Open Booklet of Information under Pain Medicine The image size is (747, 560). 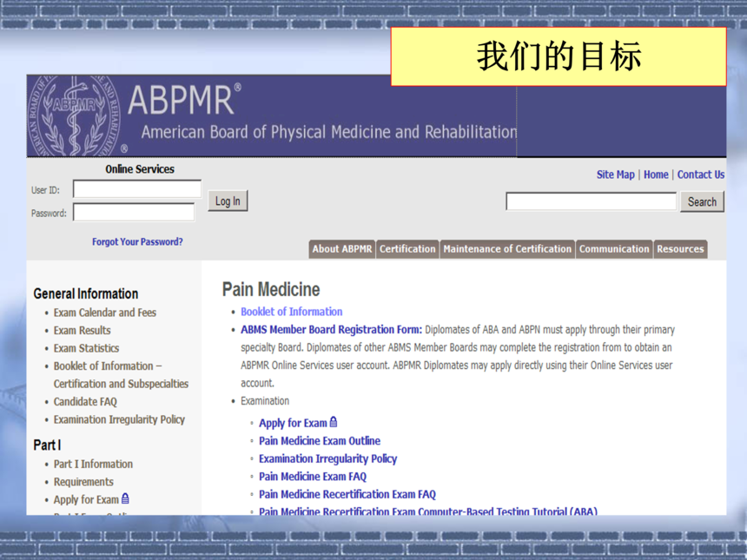pyautogui.click(x=292, y=312)
